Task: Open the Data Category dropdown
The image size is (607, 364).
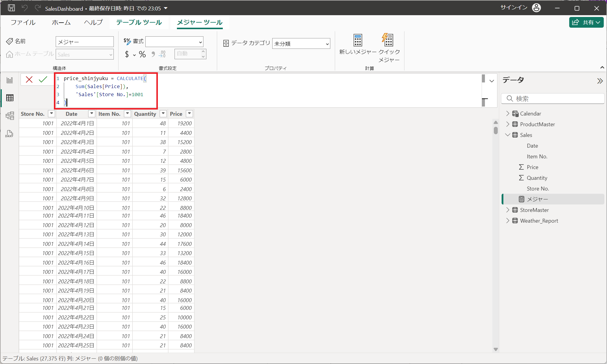Action: pyautogui.click(x=301, y=44)
